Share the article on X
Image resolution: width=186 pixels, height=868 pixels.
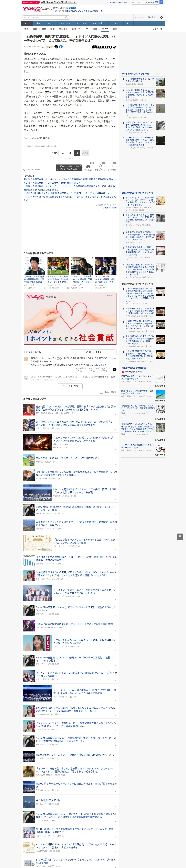point(56,47)
